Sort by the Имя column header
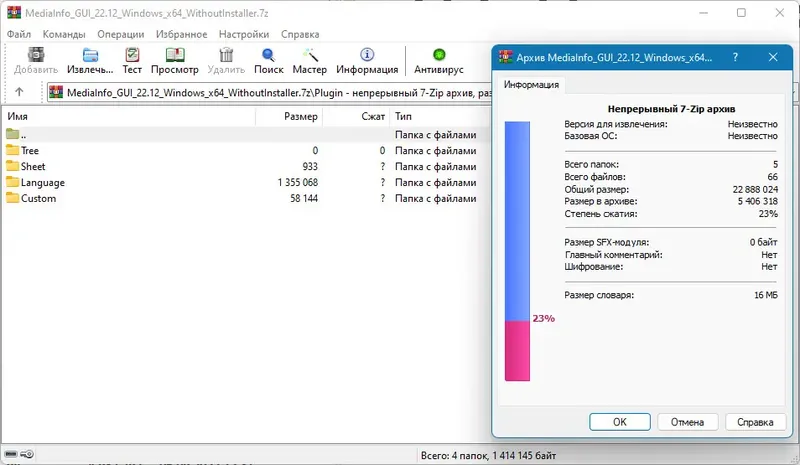The image size is (800, 465). [x=129, y=116]
